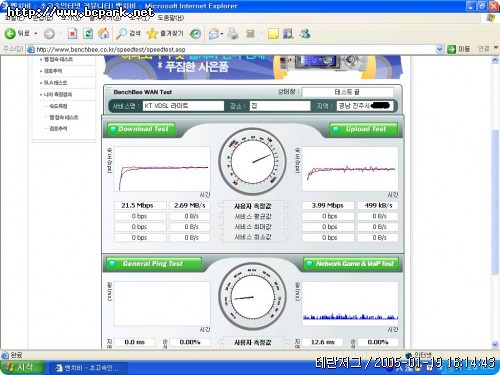Viewport: 500px width, 375px height.
Task: Click the top-level 경로추적 sidebar link
Action: point(53,71)
